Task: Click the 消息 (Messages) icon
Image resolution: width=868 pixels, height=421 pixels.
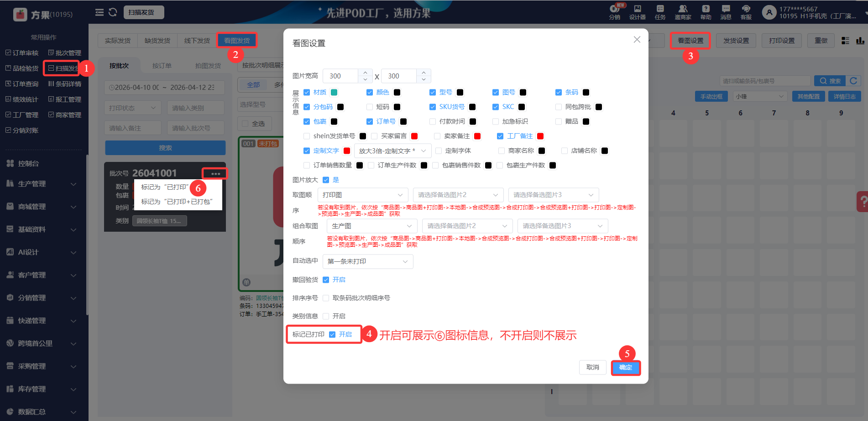Action: pos(725,12)
